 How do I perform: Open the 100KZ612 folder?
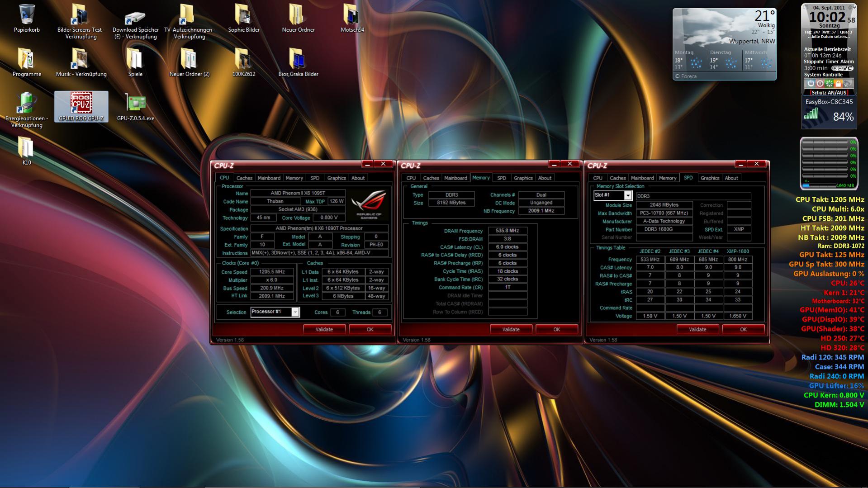(x=244, y=62)
